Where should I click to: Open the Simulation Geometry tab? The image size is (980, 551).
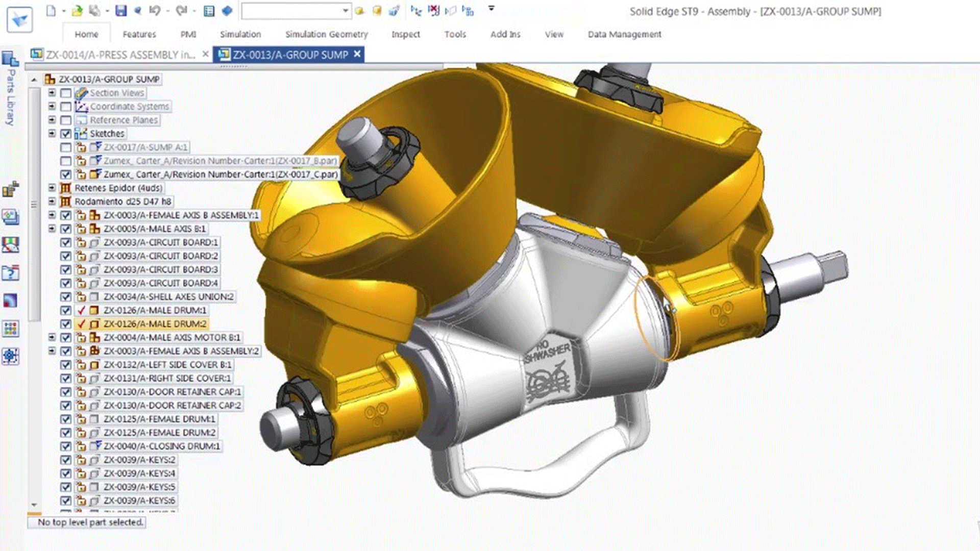tap(327, 34)
